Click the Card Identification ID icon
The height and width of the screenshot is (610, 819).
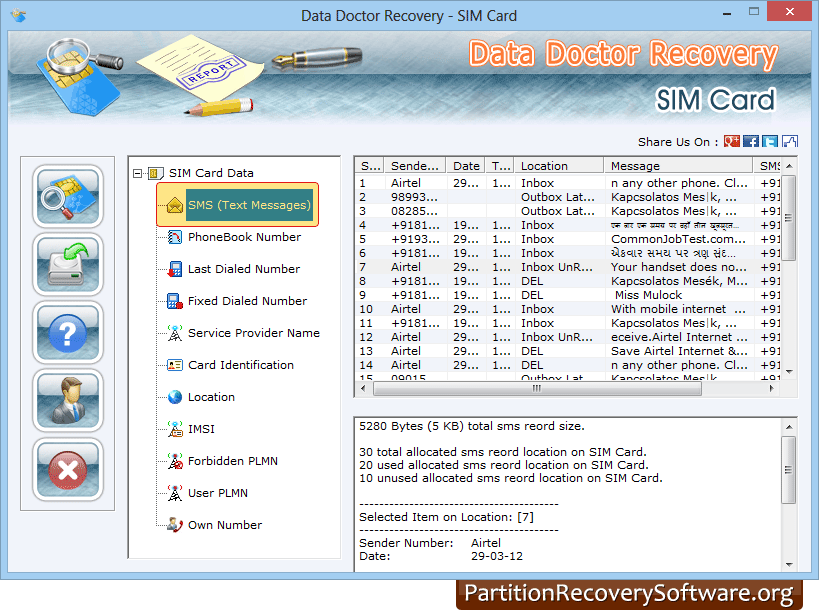tap(174, 365)
